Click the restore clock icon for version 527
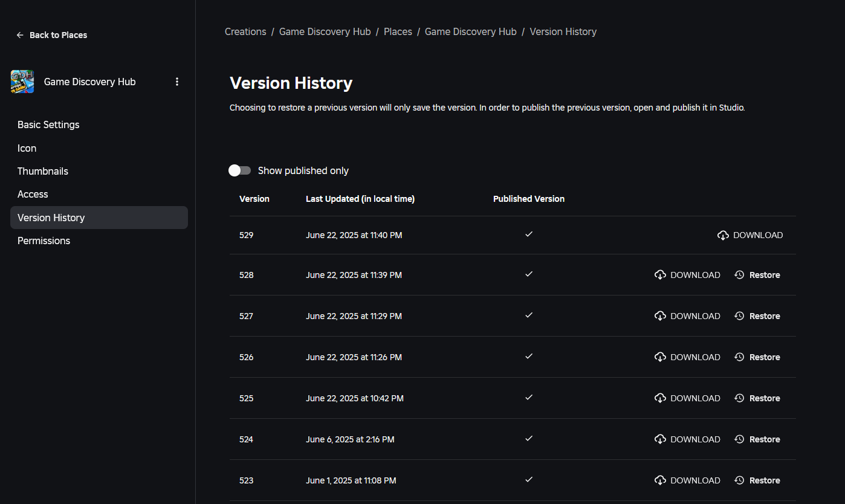Viewport: 845px width, 504px height. tap(739, 316)
